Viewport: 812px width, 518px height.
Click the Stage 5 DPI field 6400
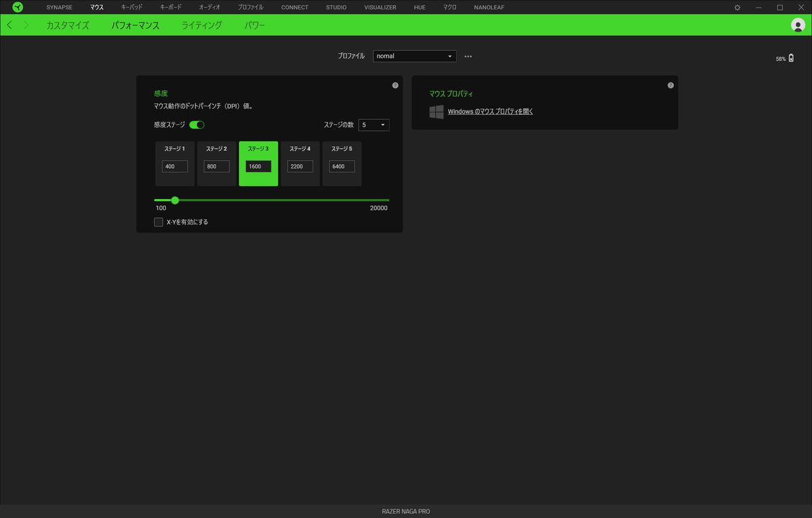click(342, 167)
